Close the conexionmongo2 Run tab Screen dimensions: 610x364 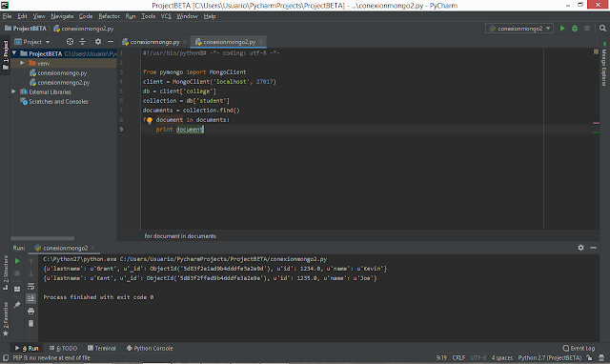pyautogui.click(x=93, y=248)
